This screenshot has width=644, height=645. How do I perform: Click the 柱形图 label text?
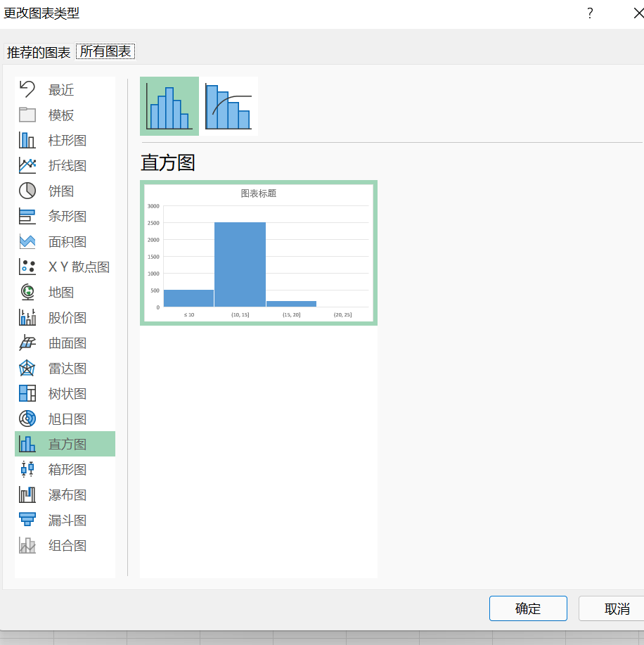67,140
